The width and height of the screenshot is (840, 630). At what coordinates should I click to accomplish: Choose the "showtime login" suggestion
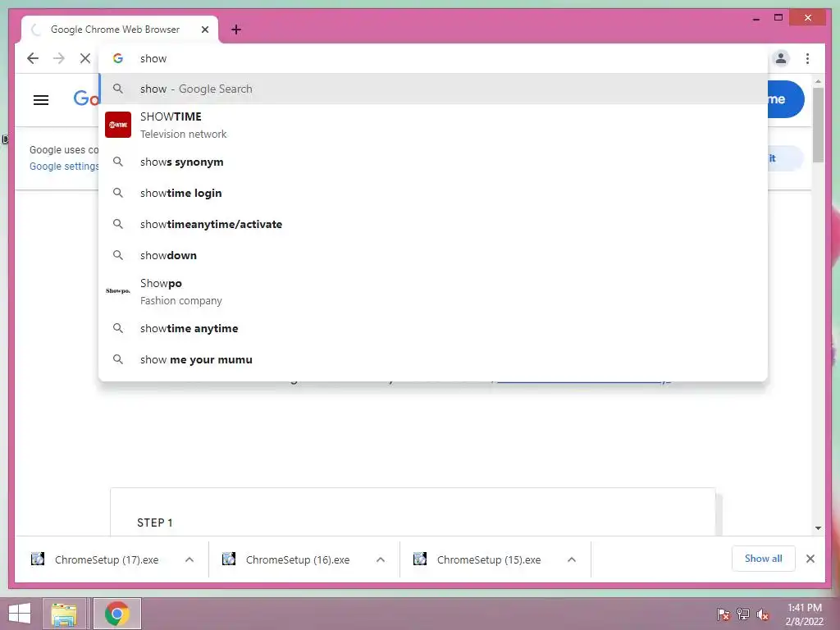click(433, 193)
